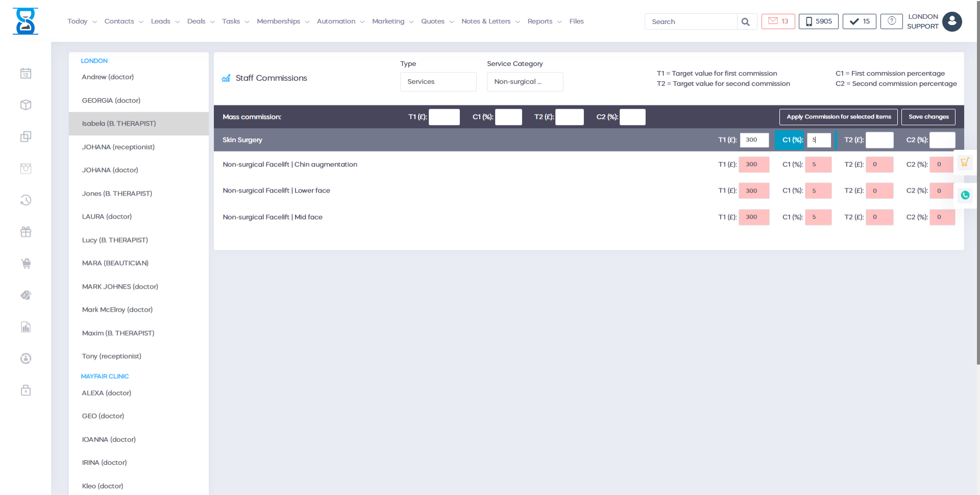Select staff member Lucy (B. THERAPIST)

pyautogui.click(x=115, y=240)
